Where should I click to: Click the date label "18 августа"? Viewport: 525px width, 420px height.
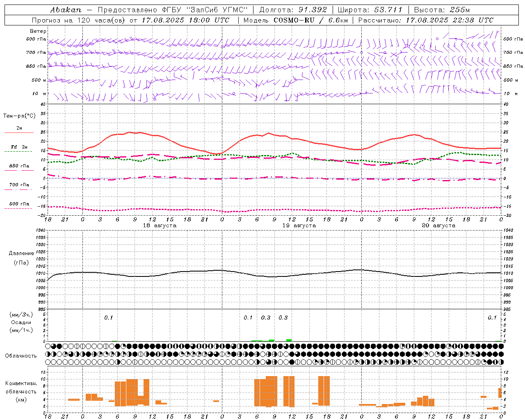[160, 226]
